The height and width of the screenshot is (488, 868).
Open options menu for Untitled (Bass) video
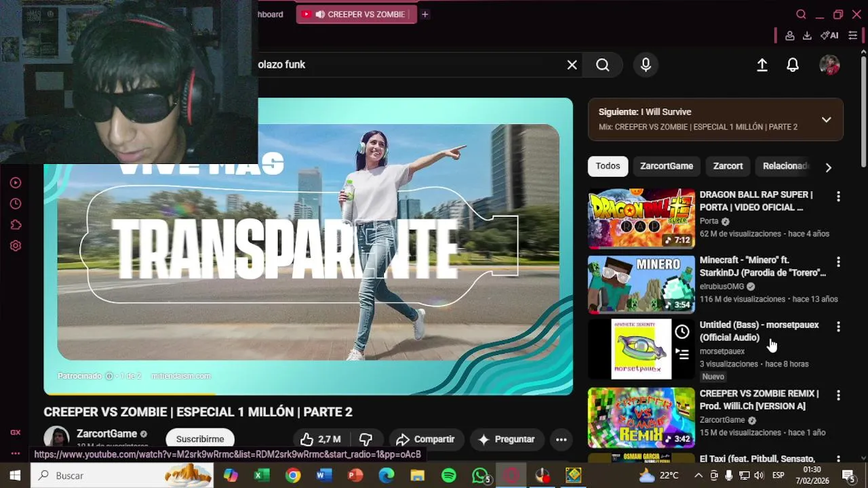click(838, 327)
